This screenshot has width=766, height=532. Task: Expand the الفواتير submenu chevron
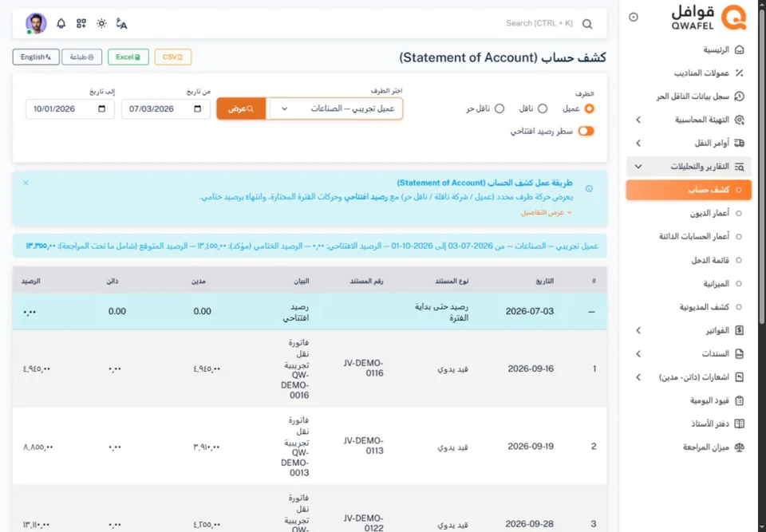pos(638,331)
